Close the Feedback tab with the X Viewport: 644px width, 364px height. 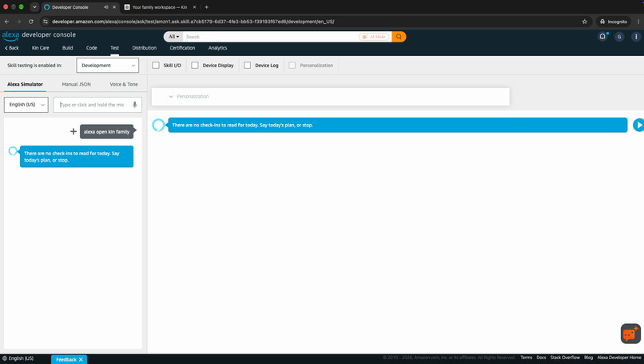(x=81, y=359)
